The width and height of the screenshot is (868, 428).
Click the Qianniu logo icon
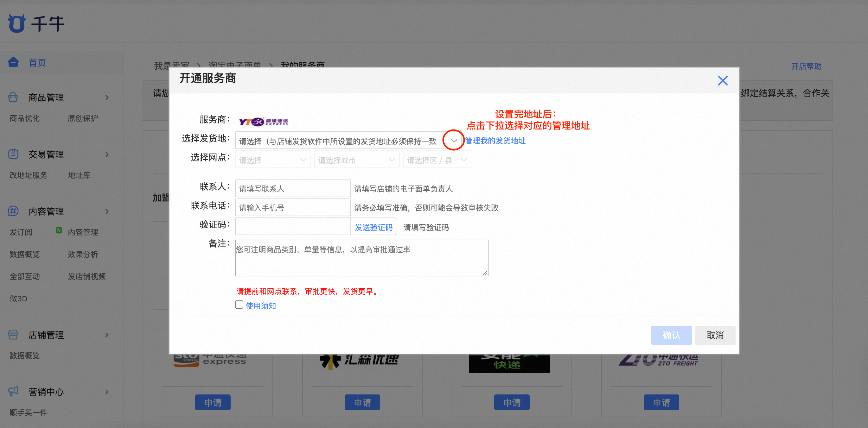[x=16, y=23]
